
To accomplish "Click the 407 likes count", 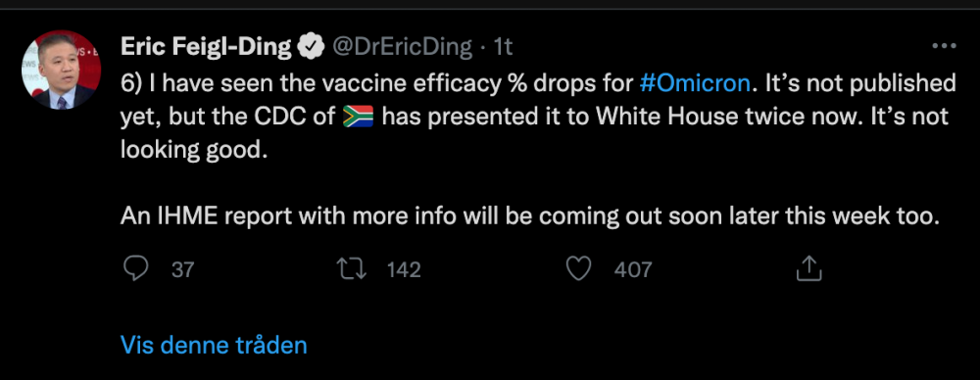I will click(x=633, y=270).
